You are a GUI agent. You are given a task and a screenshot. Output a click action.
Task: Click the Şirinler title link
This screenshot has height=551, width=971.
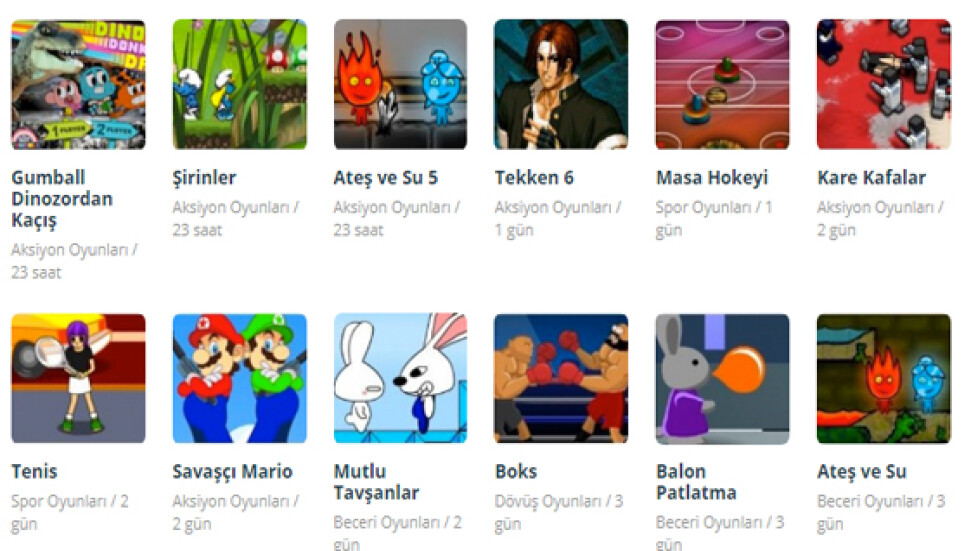(x=204, y=178)
